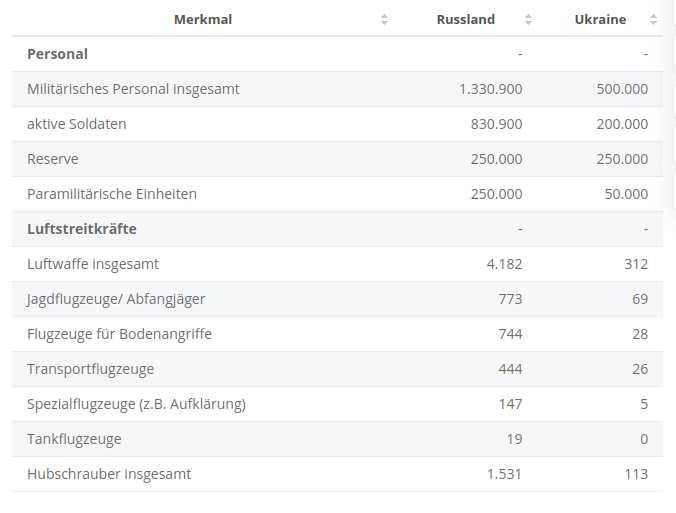Click Hubschrauber insgesamt row label

[109, 474]
